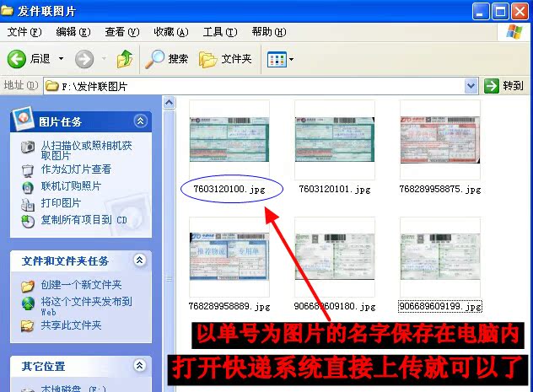
Task: Collapse the 其它位置 panel
Action: tap(140, 366)
